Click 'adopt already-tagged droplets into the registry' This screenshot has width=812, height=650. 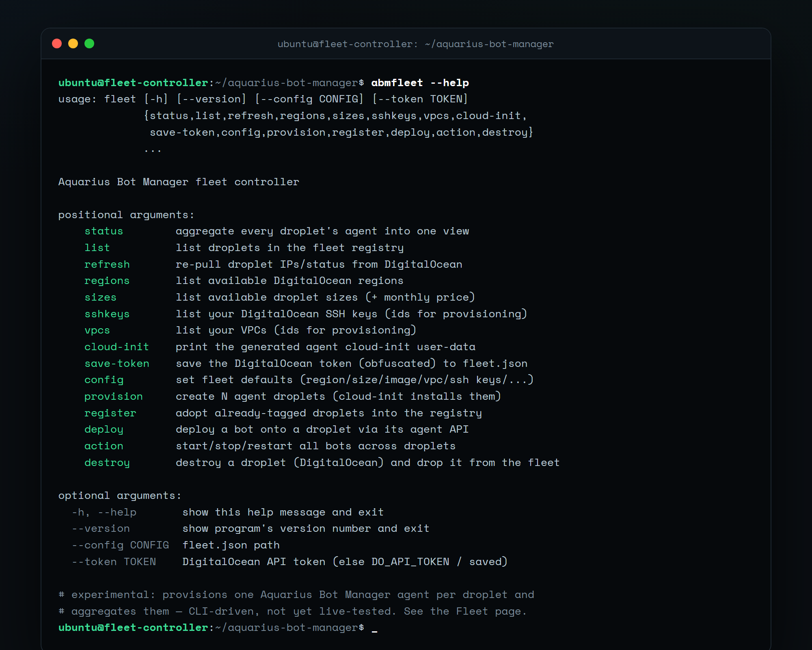pyautogui.click(x=329, y=413)
